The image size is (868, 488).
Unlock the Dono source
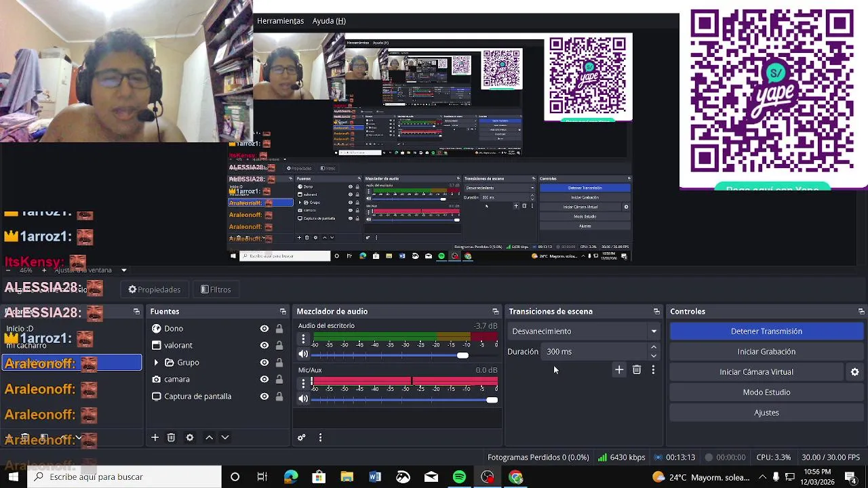(x=279, y=329)
